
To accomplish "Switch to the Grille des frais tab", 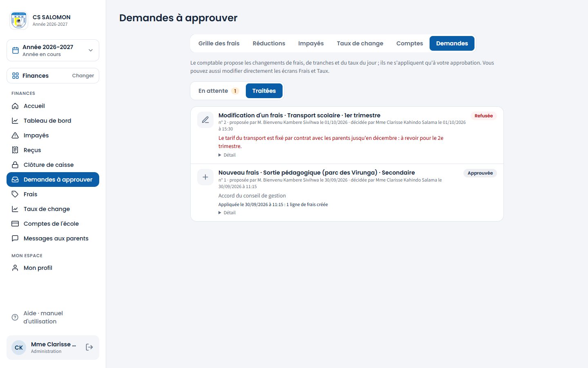I will (219, 43).
